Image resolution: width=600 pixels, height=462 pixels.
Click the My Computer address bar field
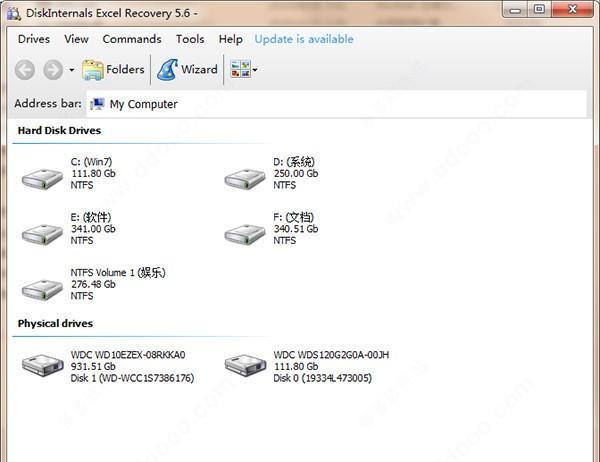click(x=336, y=104)
